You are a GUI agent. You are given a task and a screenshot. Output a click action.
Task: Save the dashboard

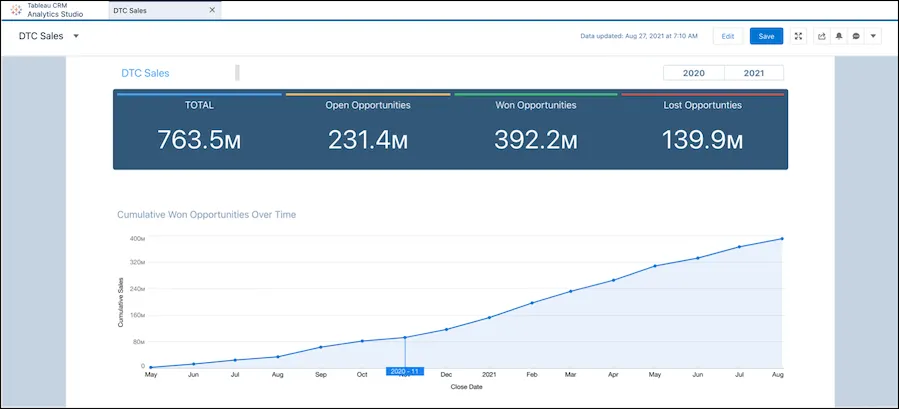click(766, 36)
